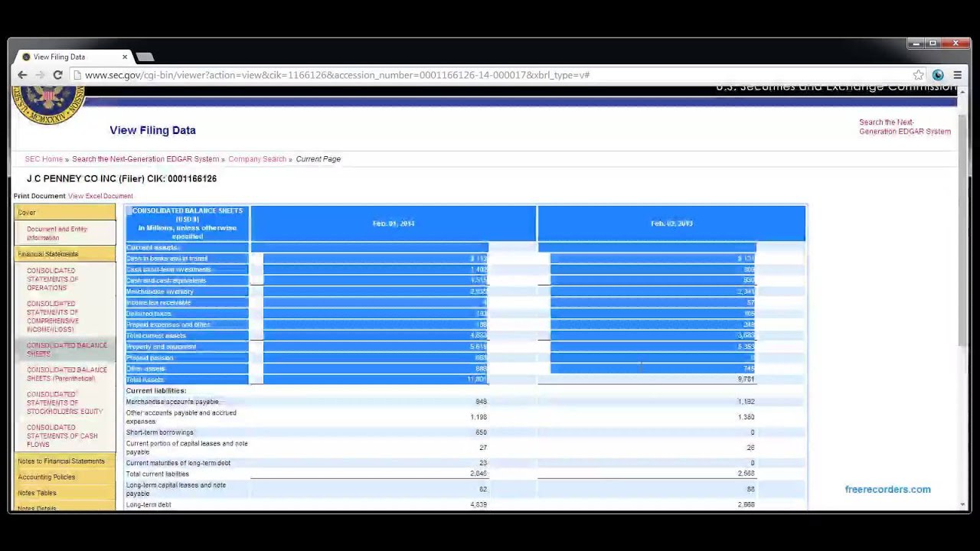Click the J C PENNEY CO INC filer text
This screenshot has height=551, width=980.
coord(122,178)
